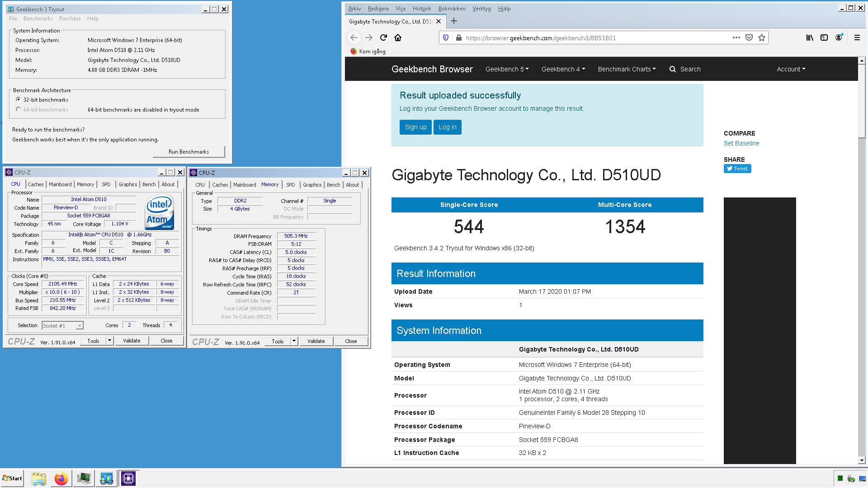868x488 pixels.
Task: Click Validate in left CPU-Z window
Action: point(132,341)
